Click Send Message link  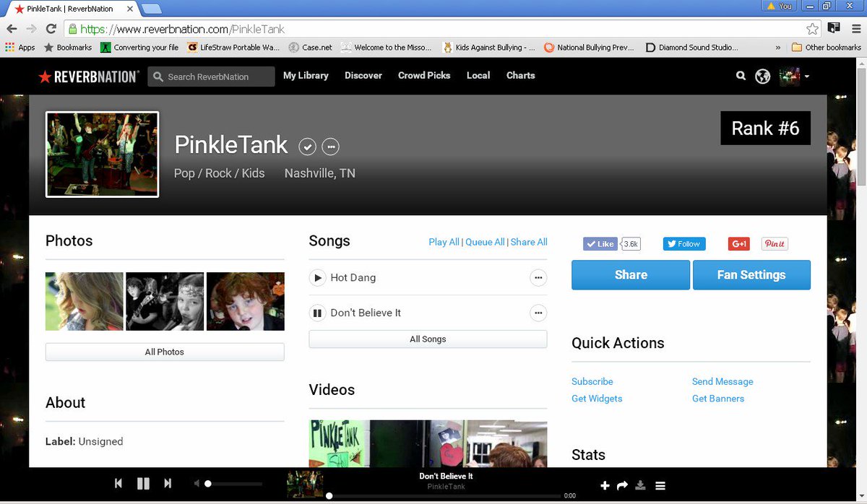click(722, 381)
